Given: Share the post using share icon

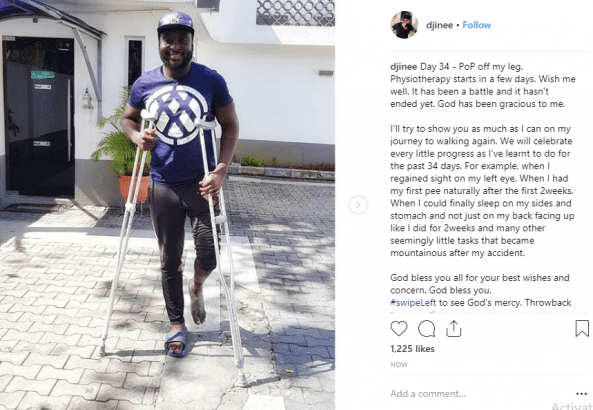Looking at the screenshot, I should click(x=453, y=328).
